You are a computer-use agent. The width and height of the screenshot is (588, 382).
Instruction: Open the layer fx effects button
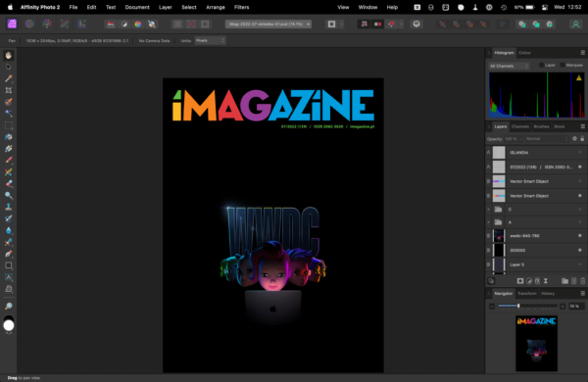pos(537,281)
